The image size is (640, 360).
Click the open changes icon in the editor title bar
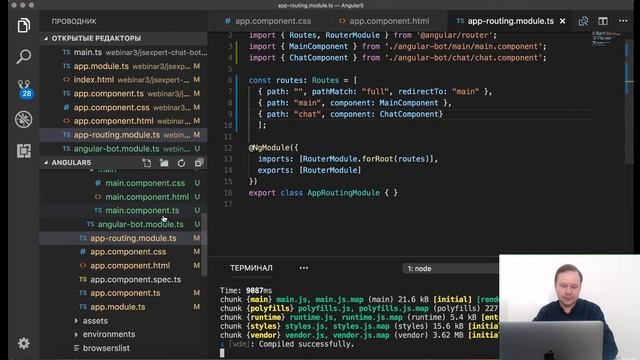click(x=583, y=21)
